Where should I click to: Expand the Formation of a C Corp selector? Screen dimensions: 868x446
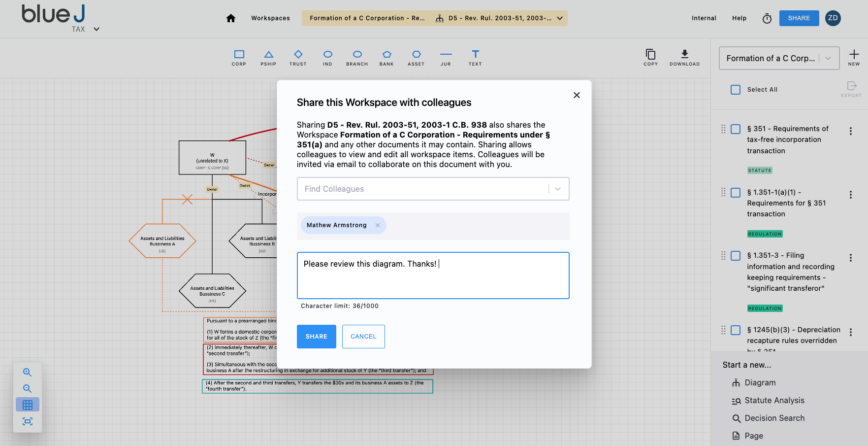[x=828, y=58]
